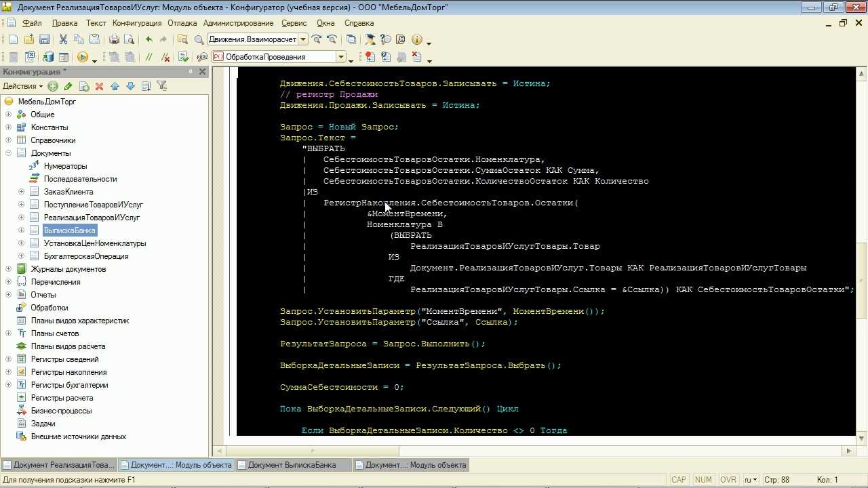Image resolution: width=868 pixels, height=488 pixels.
Task: Click the Open file toolbar icon
Action: (28, 39)
